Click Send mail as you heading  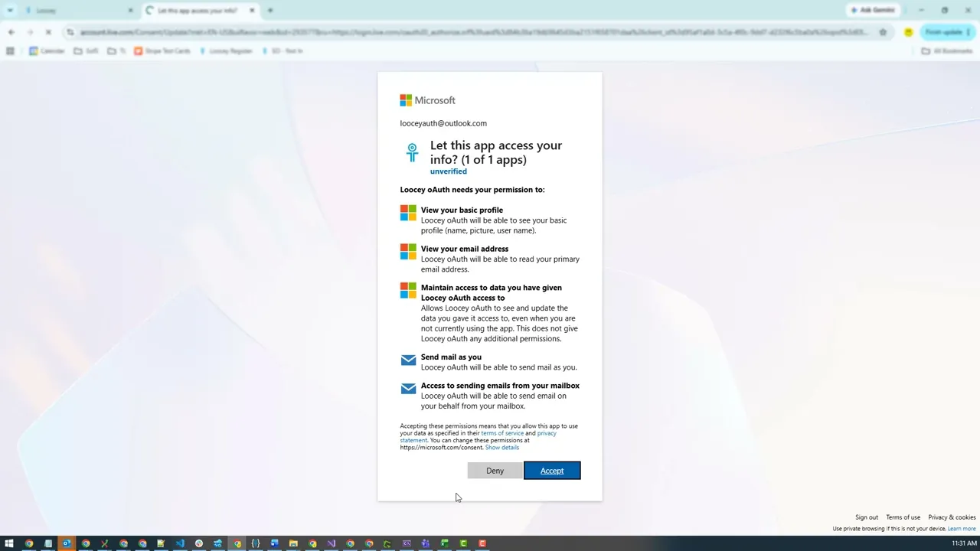pyautogui.click(x=451, y=357)
